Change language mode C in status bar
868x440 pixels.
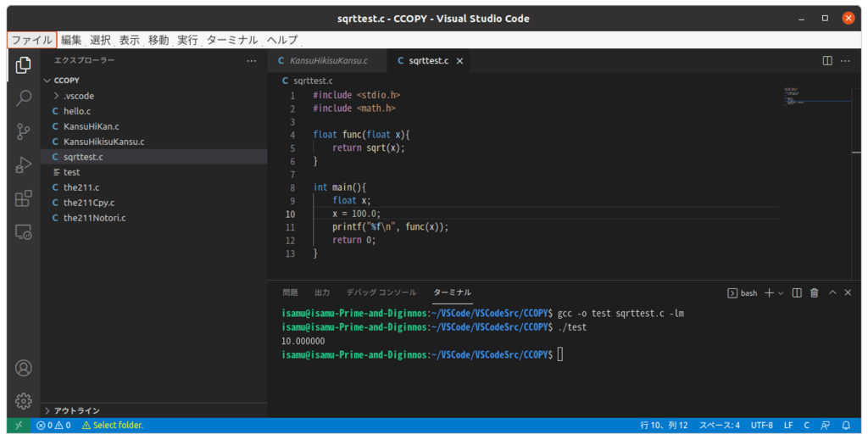tap(807, 425)
